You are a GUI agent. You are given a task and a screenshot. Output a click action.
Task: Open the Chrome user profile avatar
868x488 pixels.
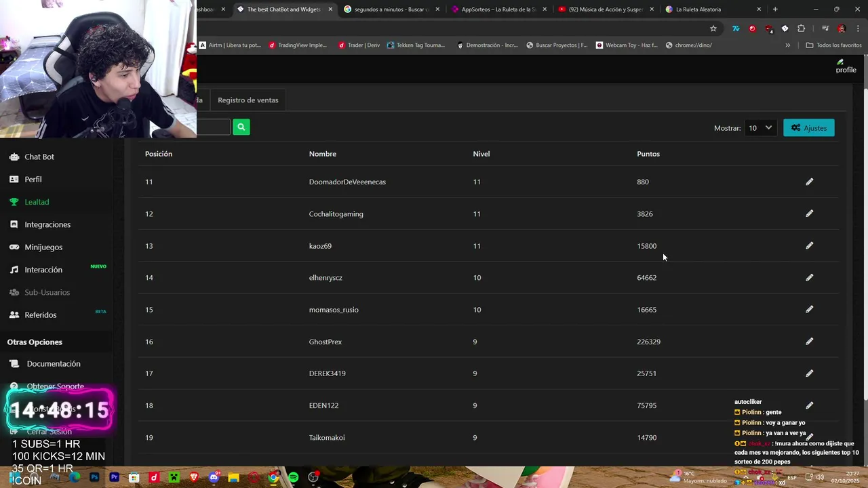842,28
